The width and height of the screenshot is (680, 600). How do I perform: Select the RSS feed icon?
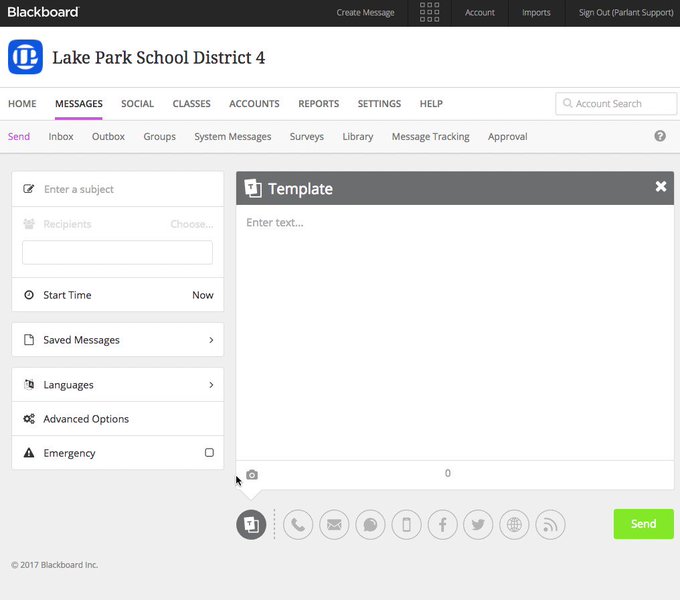550,525
